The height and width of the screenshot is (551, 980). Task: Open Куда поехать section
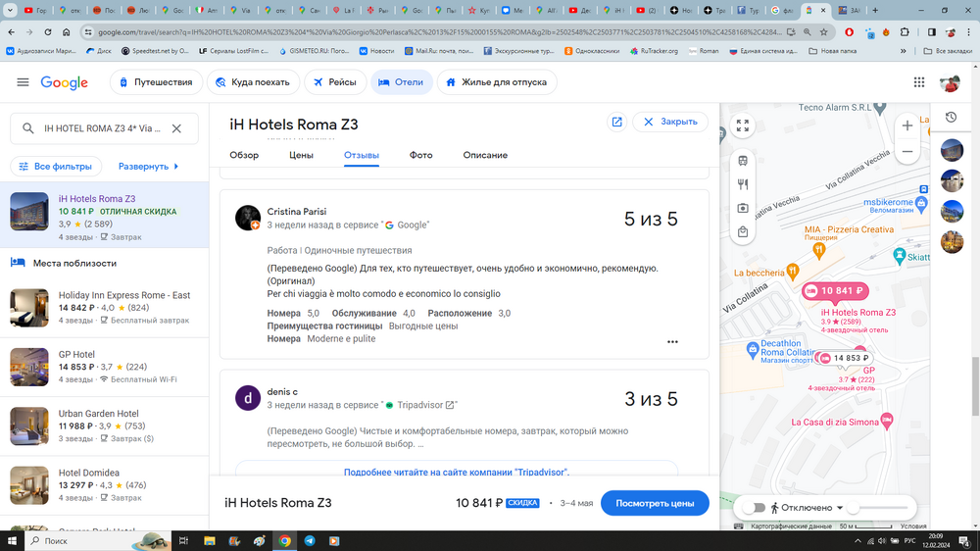pyautogui.click(x=253, y=82)
